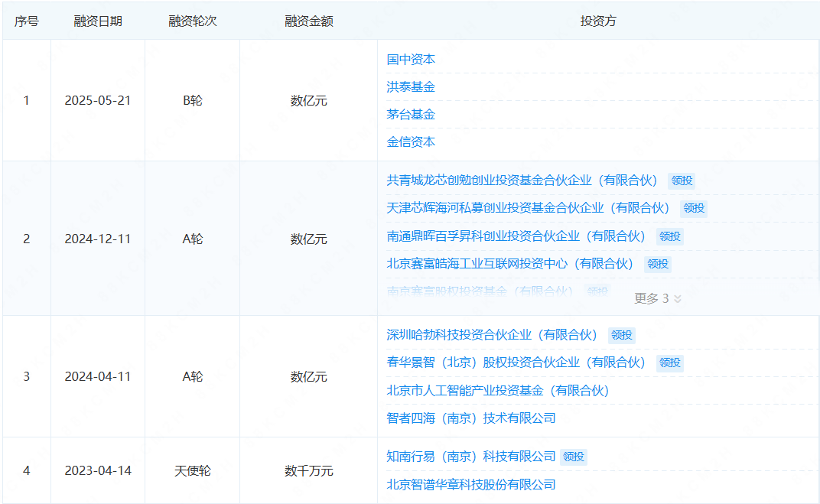Open 春华景智（北京）股权投资合伙企业 link
Image resolution: width=820 pixels, height=504 pixels.
click(x=516, y=363)
